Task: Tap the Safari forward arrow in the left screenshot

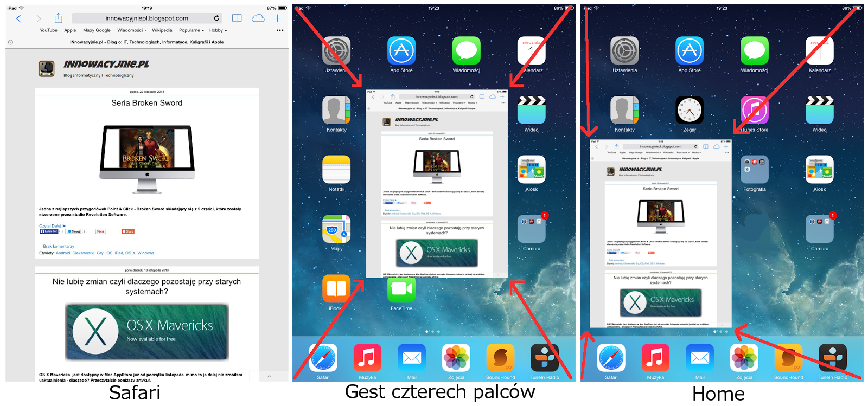Action: point(39,18)
